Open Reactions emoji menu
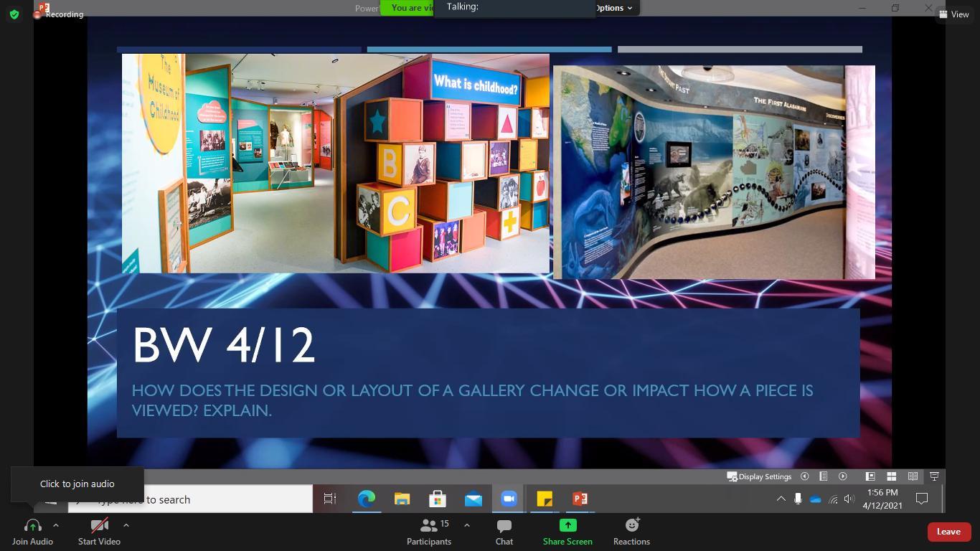Screen dimensions: 980x551 631,532
